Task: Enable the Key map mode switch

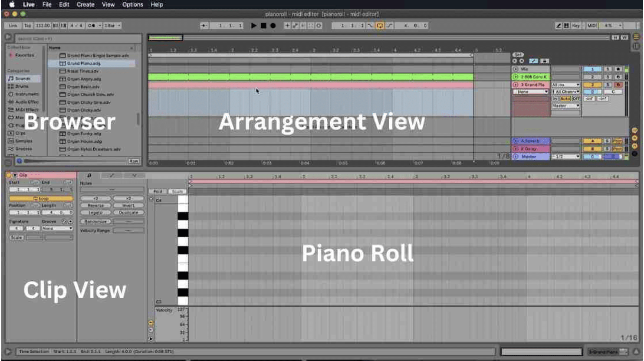Action: pyautogui.click(x=576, y=26)
